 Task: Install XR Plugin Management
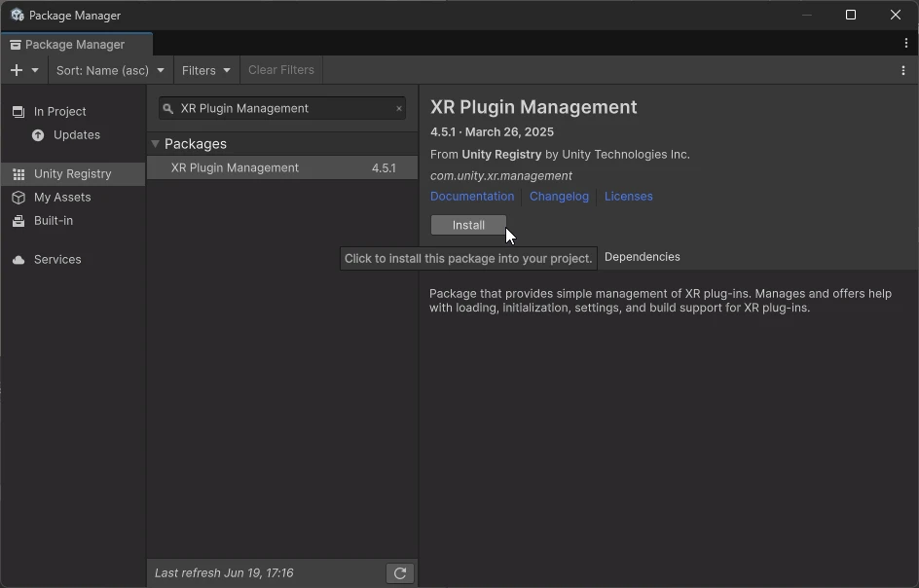468,224
